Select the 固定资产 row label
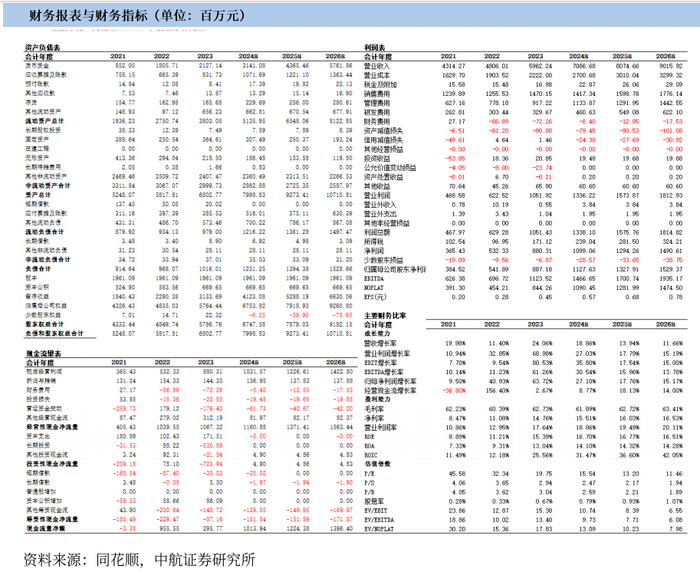This screenshot has height=572, width=700. tap(37, 139)
